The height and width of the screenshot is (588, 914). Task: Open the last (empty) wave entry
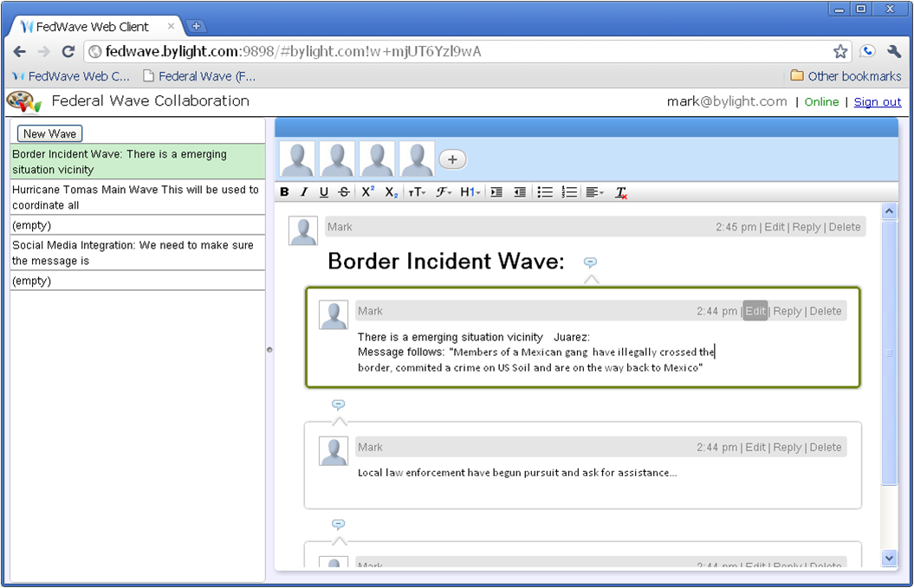tap(138, 281)
